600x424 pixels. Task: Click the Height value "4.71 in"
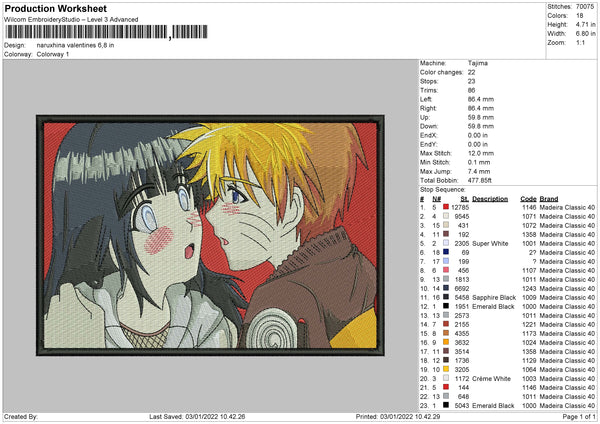pos(585,24)
